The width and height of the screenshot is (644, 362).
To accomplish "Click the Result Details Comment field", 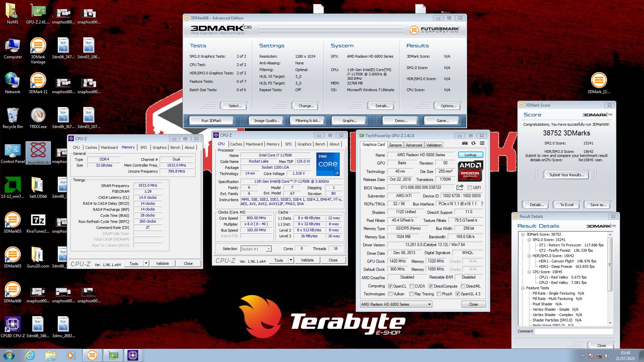I will click(574, 331).
